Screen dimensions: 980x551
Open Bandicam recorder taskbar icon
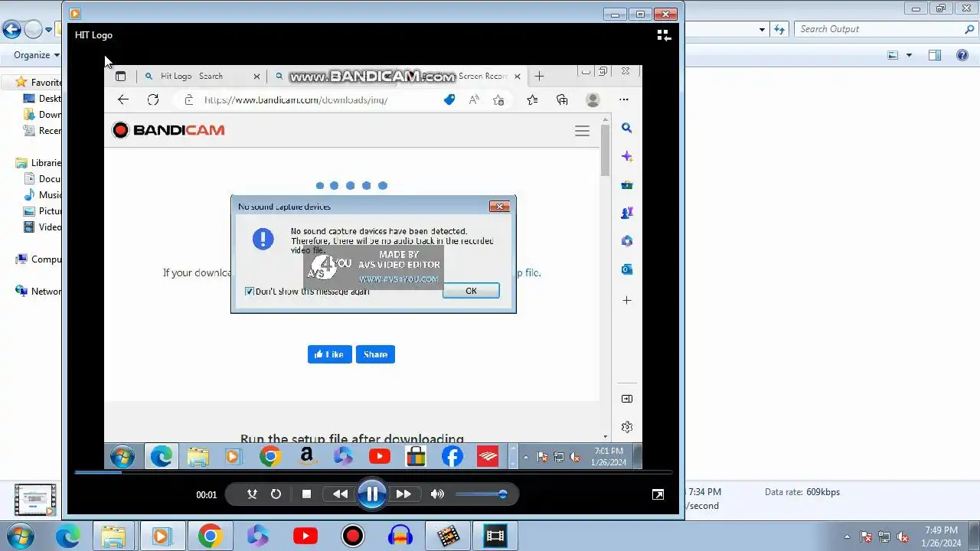coord(353,536)
